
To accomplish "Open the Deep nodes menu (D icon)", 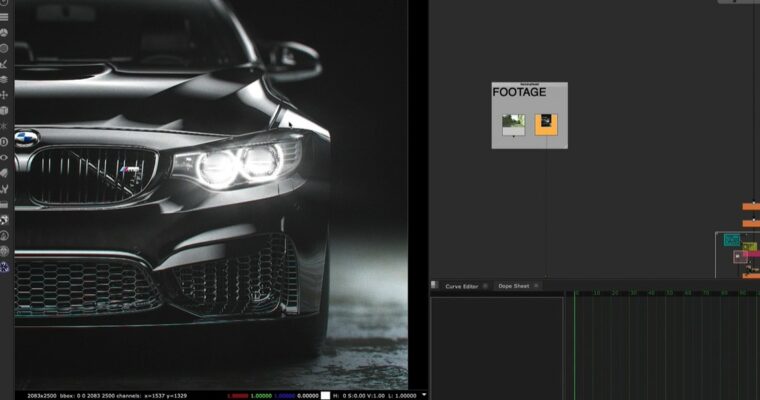I will [x=4, y=142].
